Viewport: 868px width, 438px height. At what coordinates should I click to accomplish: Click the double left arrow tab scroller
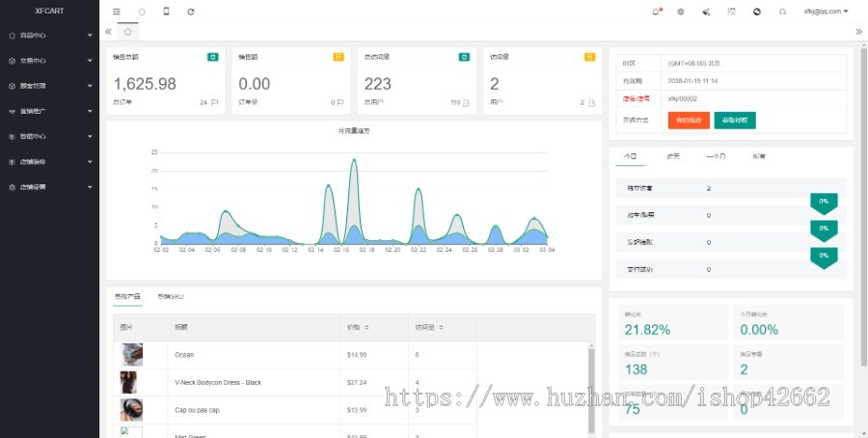coord(108,32)
